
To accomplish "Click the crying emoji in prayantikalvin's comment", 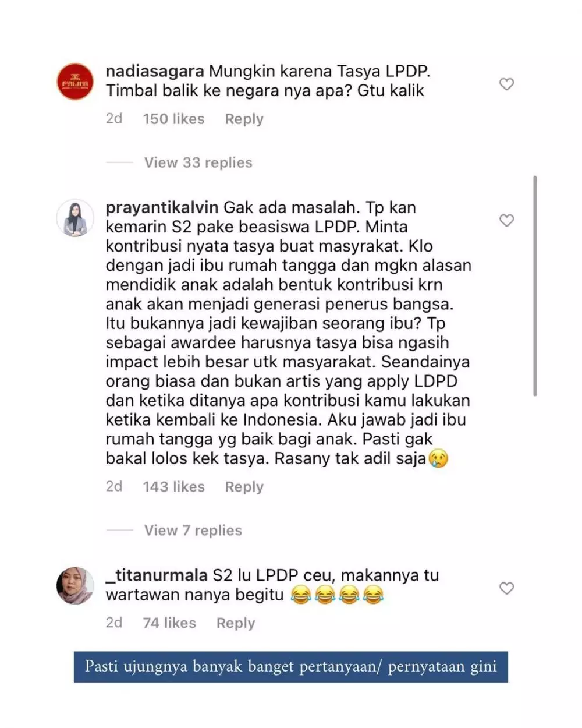I will tap(438, 459).
